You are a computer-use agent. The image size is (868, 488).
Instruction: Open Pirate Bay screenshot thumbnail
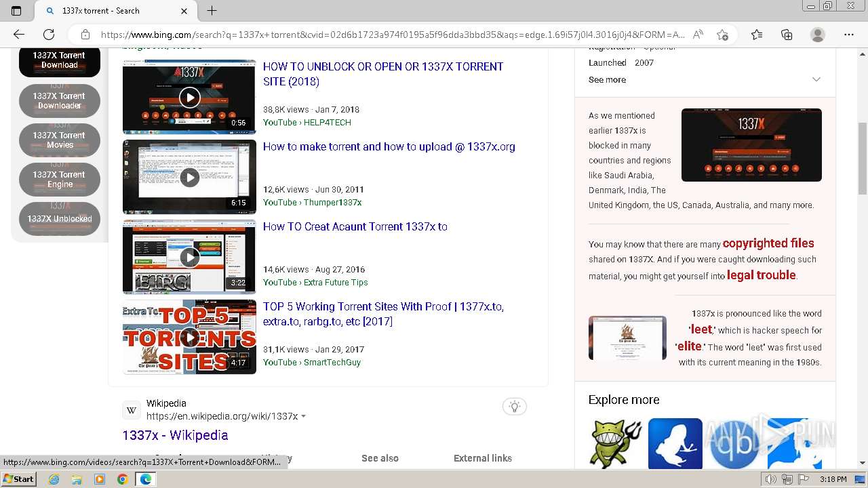pos(627,337)
